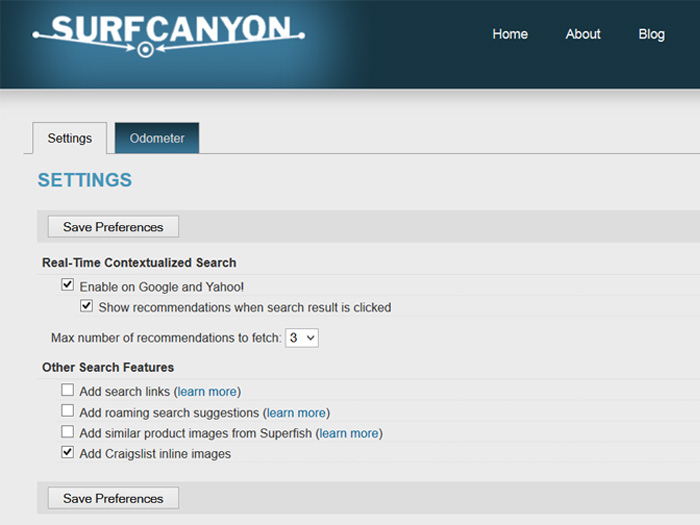Image resolution: width=700 pixels, height=525 pixels.
Task: Open Max number of recommendations dropdown
Action: pyautogui.click(x=302, y=338)
